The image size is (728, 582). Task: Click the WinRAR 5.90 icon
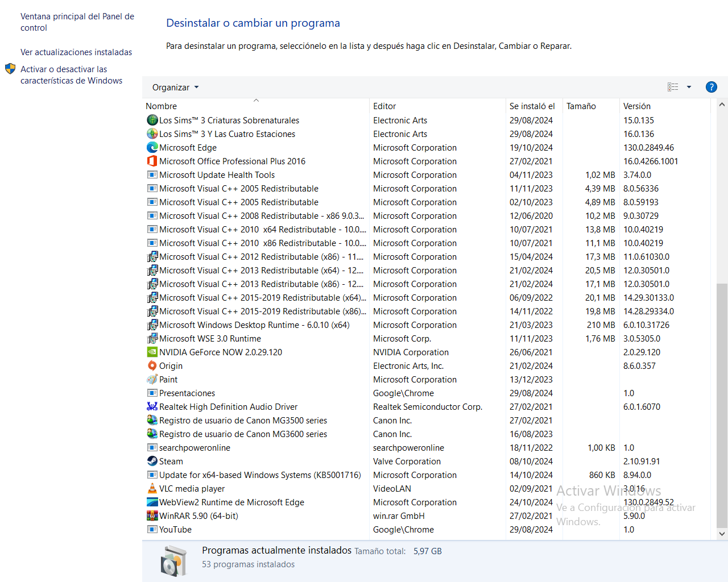152,516
